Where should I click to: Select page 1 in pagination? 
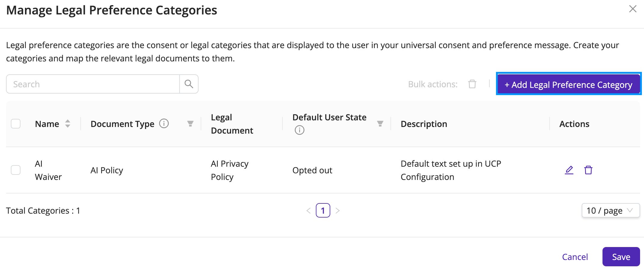click(323, 210)
